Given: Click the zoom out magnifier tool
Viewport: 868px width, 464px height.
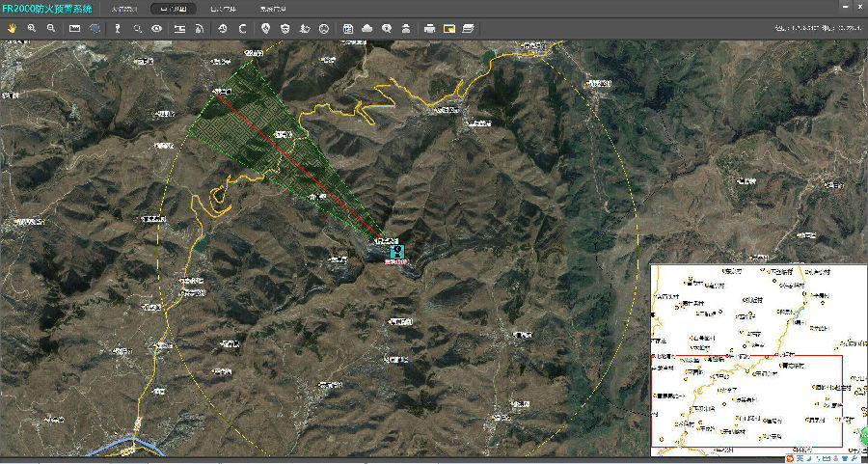Looking at the screenshot, I should point(51,29).
